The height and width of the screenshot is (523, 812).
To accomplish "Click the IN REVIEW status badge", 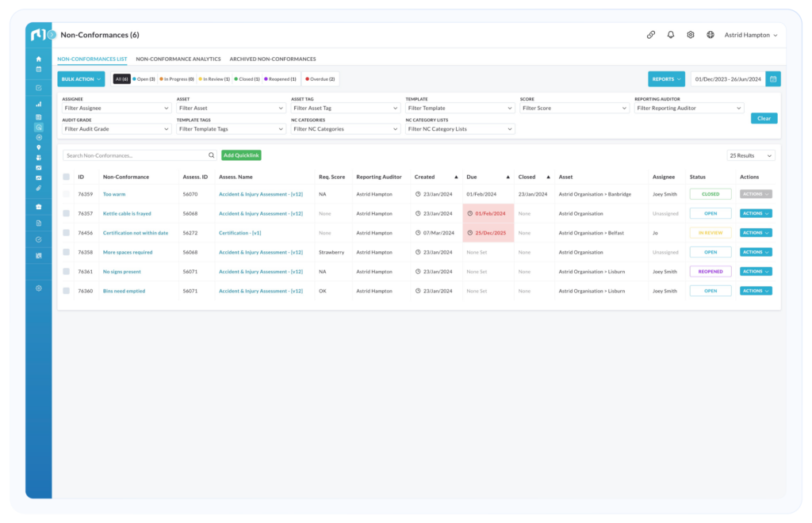I will (710, 233).
